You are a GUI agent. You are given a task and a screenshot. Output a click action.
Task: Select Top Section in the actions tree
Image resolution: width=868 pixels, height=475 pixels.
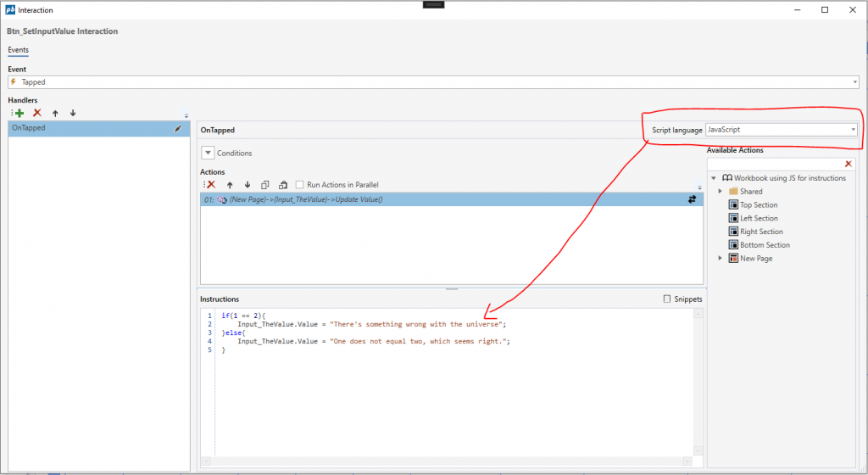click(758, 205)
